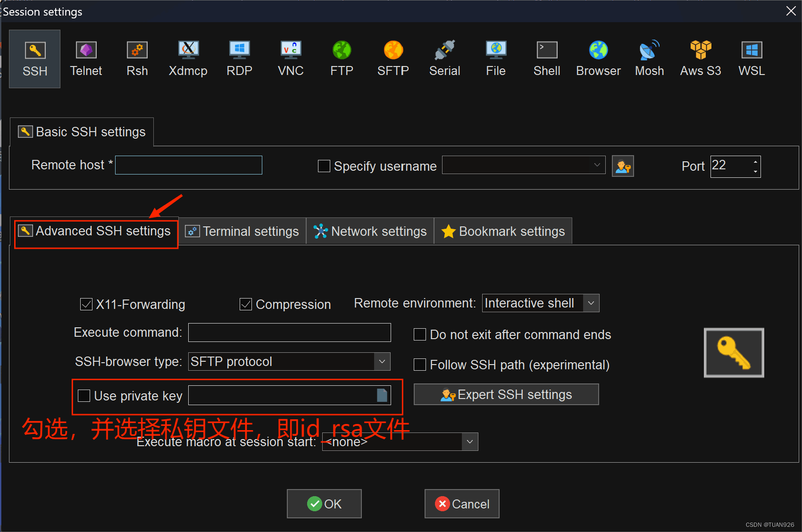The image size is (802, 532).
Task: Toggle X11-Forwarding checkbox
Action: coord(86,304)
